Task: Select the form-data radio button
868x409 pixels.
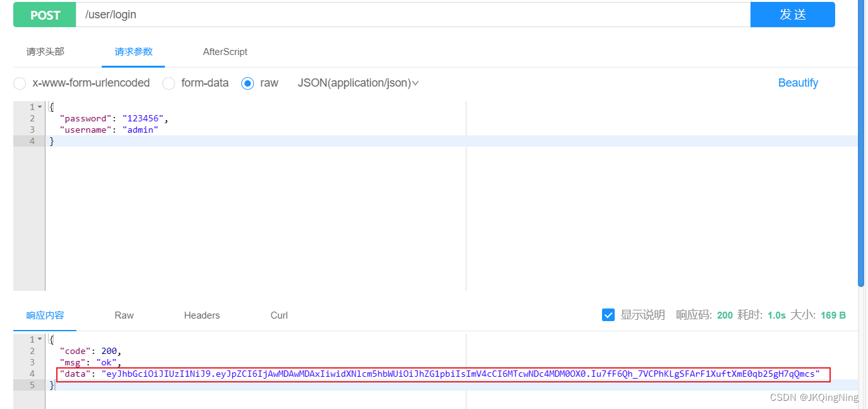Action: 169,83
